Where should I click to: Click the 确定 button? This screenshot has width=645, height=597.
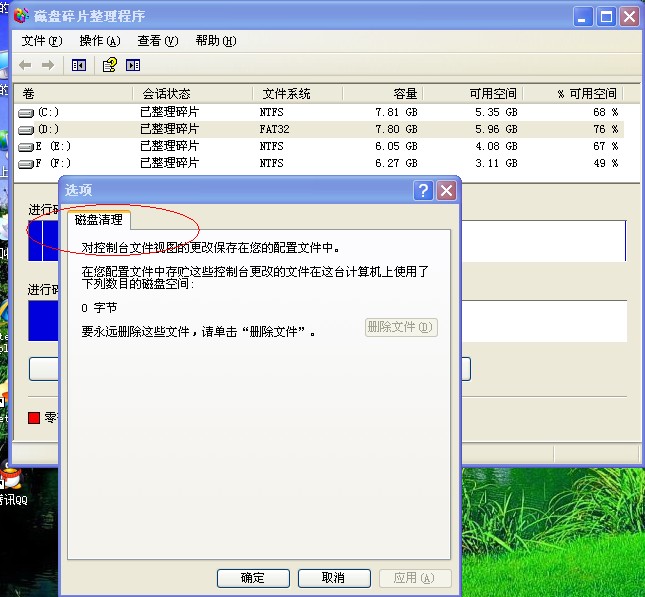253,578
